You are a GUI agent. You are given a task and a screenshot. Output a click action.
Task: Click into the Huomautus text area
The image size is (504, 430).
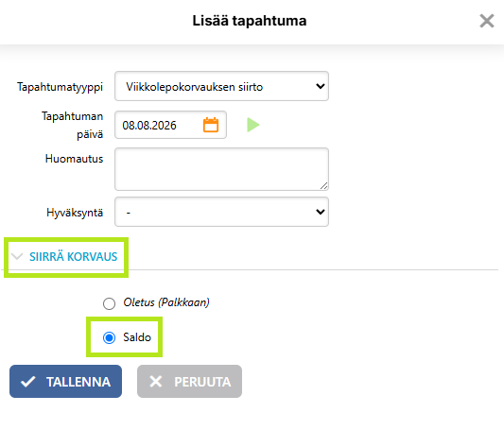pos(221,169)
